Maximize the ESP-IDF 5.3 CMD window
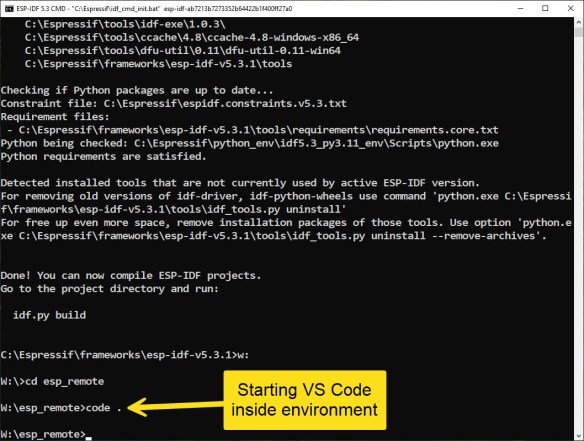The height and width of the screenshot is (441, 584). [x=545, y=8]
